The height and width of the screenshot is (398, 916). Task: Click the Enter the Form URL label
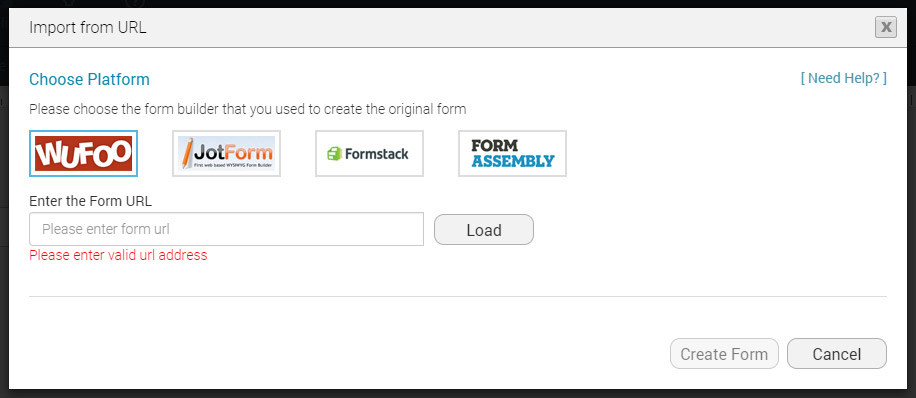pyautogui.click(x=91, y=202)
